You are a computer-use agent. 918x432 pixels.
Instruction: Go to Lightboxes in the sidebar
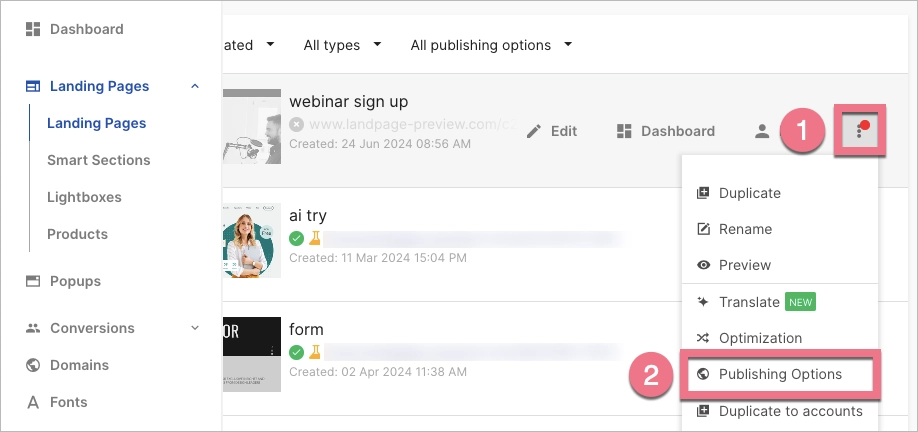(83, 197)
